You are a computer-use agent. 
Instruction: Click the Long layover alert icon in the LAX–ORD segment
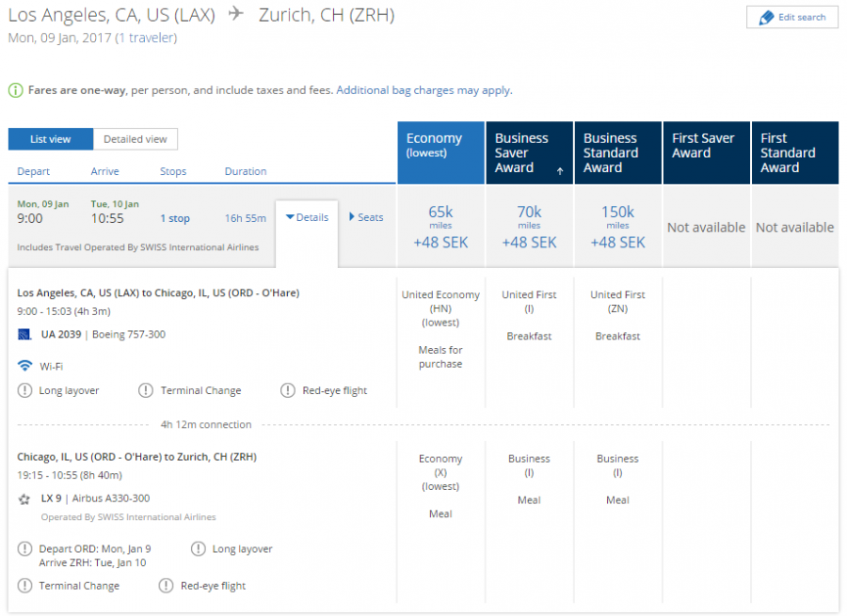click(x=24, y=389)
